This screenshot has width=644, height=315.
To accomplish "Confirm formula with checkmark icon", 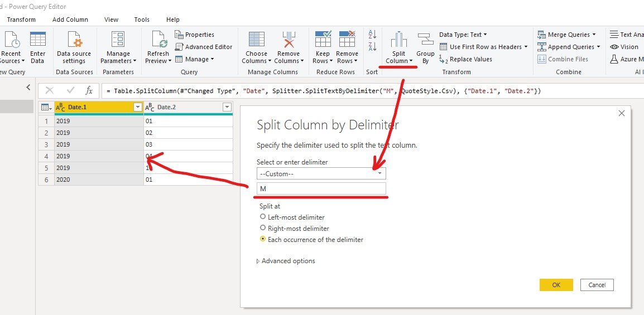I will [71, 90].
